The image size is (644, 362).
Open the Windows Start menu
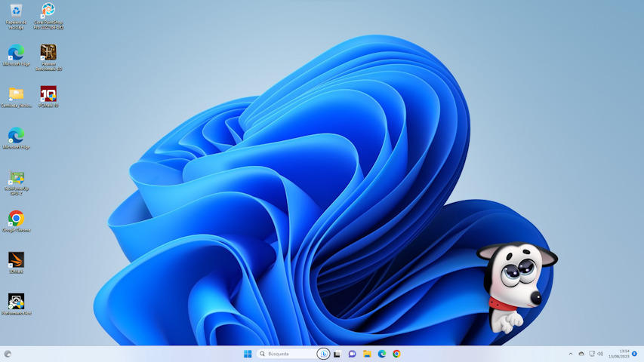coord(247,354)
